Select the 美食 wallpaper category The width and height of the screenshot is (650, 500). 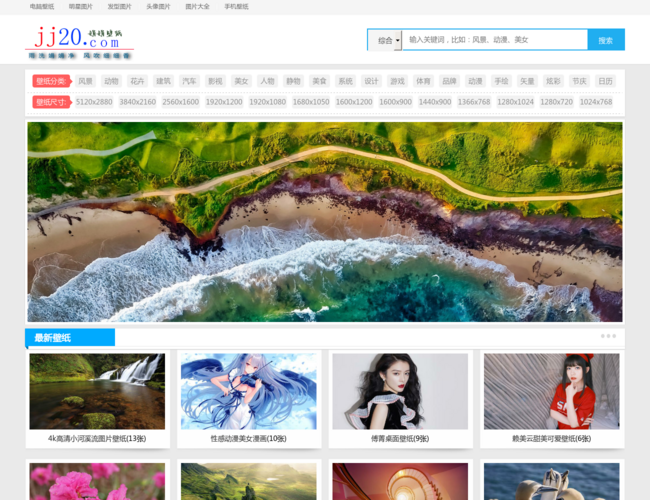(319, 81)
